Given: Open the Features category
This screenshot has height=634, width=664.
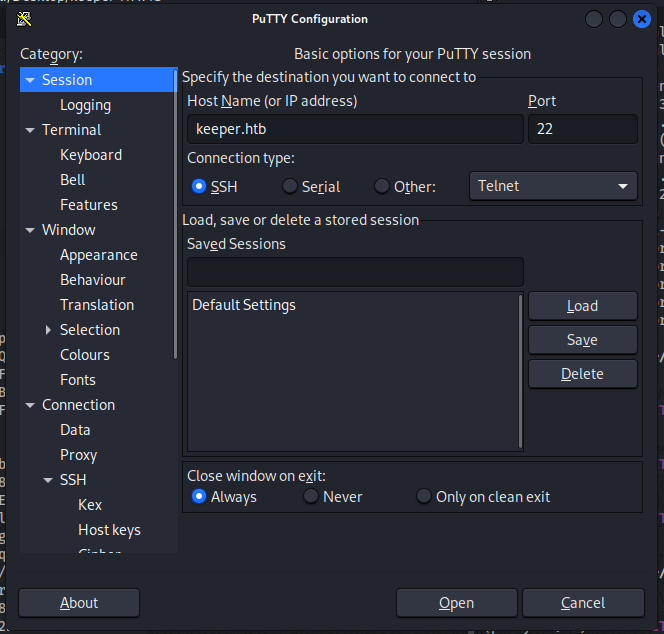Looking at the screenshot, I should pyautogui.click(x=89, y=205).
